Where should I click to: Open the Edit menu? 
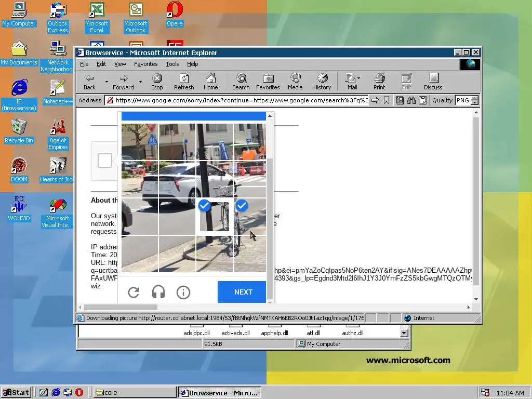(101, 64)
